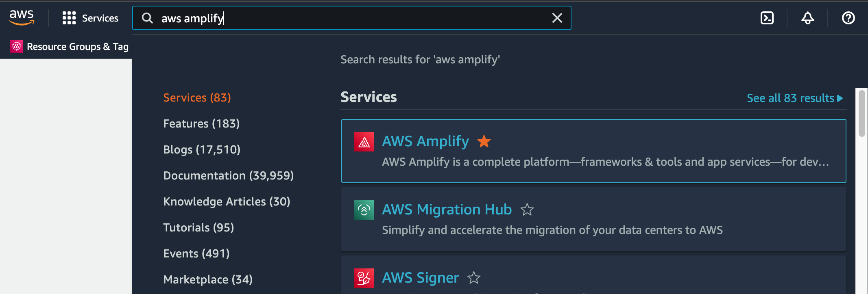Favorite AWS Signer with the star

[474, 278]
